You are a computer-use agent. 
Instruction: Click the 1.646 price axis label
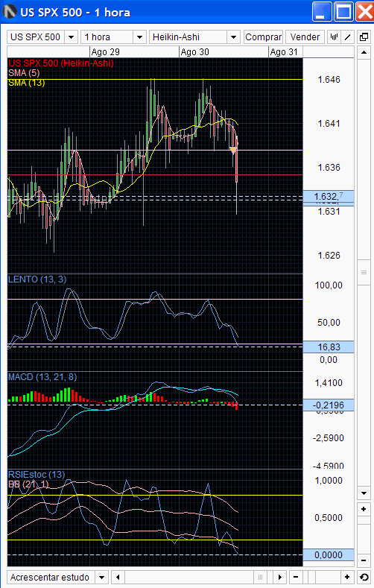tap(329, 80)
